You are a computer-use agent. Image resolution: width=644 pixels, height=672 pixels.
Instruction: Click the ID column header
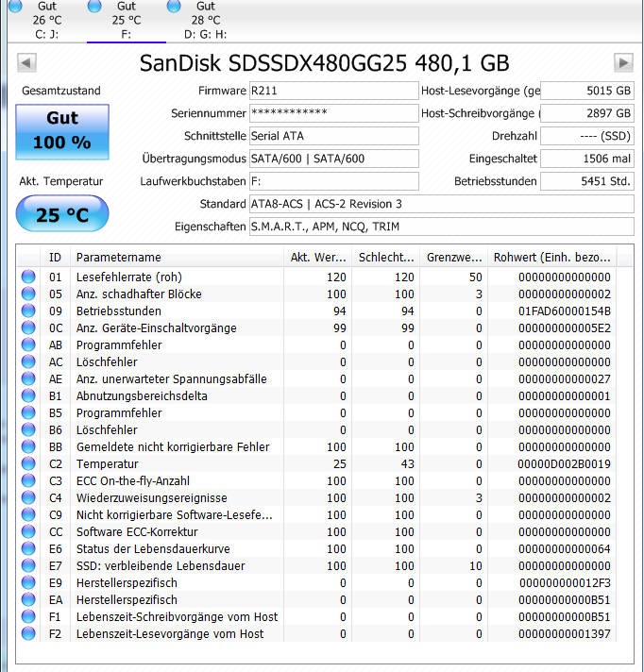pos(55,257)
